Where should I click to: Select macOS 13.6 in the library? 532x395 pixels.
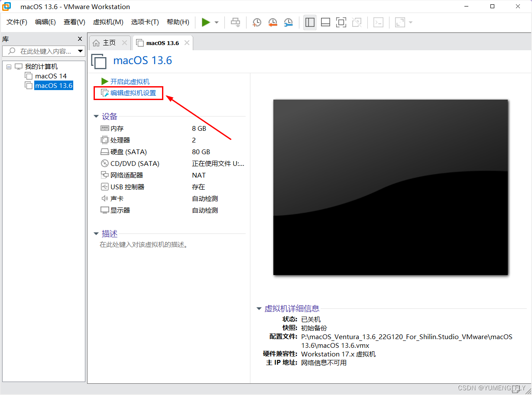tap(54, 85)
